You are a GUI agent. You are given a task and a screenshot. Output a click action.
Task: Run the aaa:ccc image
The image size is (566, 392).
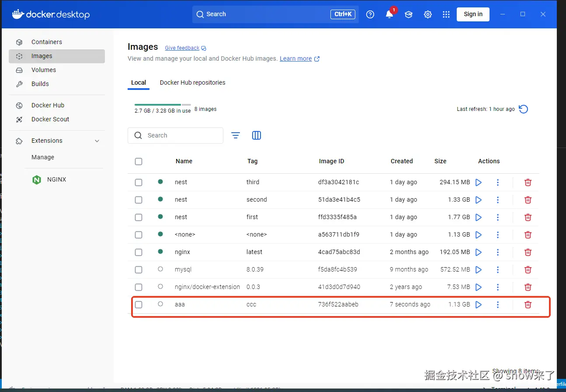pyautogui.click(x=479, y=305)
